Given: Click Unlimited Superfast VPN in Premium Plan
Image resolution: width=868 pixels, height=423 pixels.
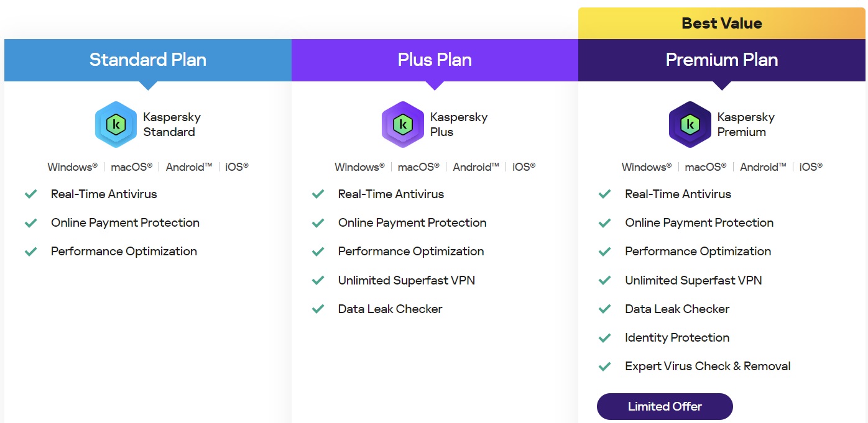Looking at the screenshot, I should click(x=693, y=280).
